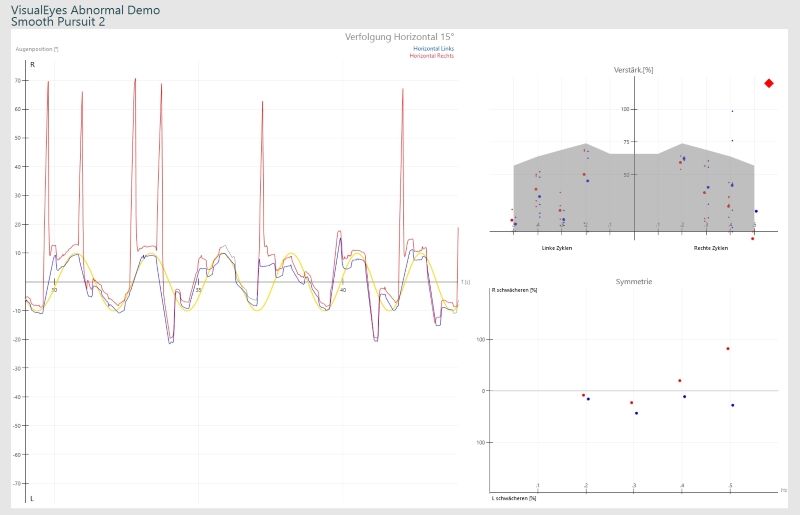
Task: Click the L schwächeren [%] label
Action: [x=514, y=497]
